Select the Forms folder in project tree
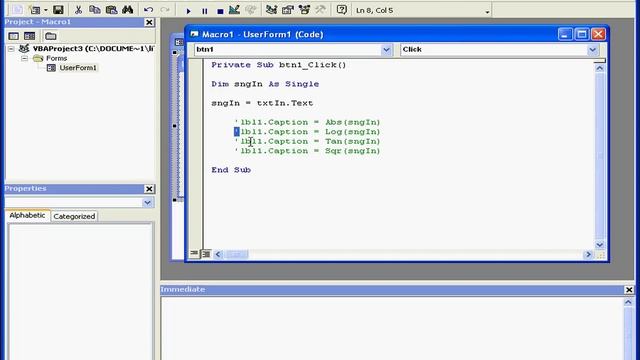 [56, 58]
